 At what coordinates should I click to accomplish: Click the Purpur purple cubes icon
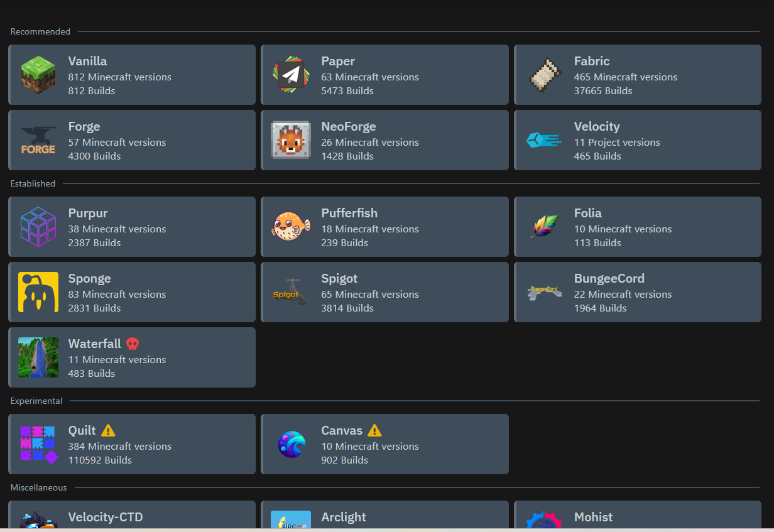point(38,227)
